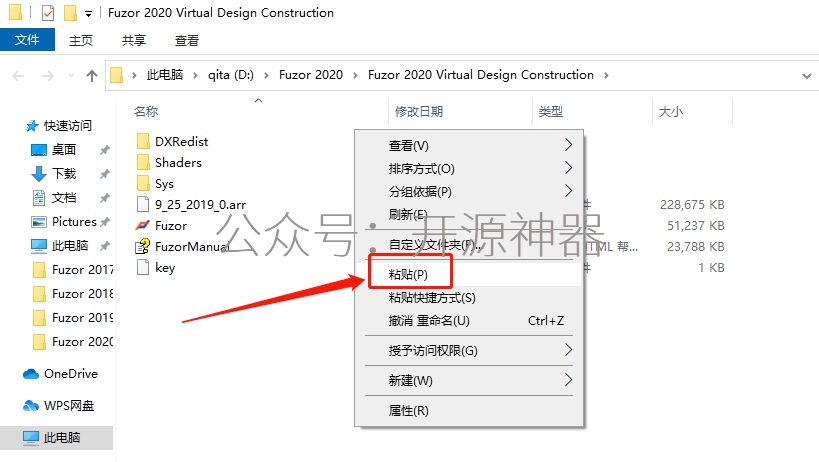Viewport: 819px width, 462px height.
Task: Expand the 排序方式(O) submenu arrow
Action: tap(569, 168)
